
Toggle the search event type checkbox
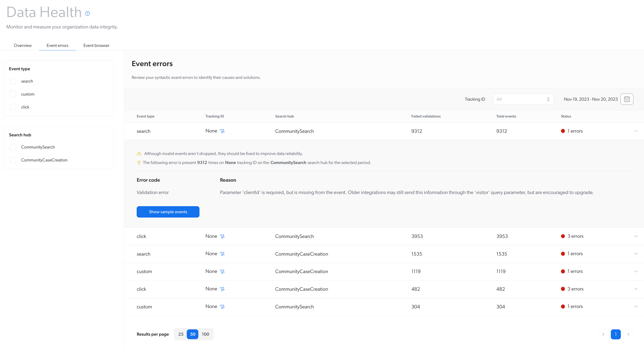tap(13, 81)
